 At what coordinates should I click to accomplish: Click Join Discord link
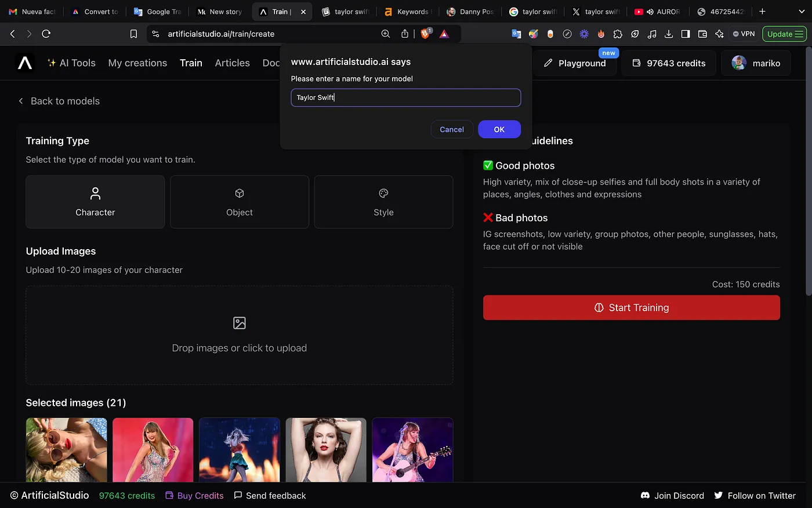tap(672, 495)
